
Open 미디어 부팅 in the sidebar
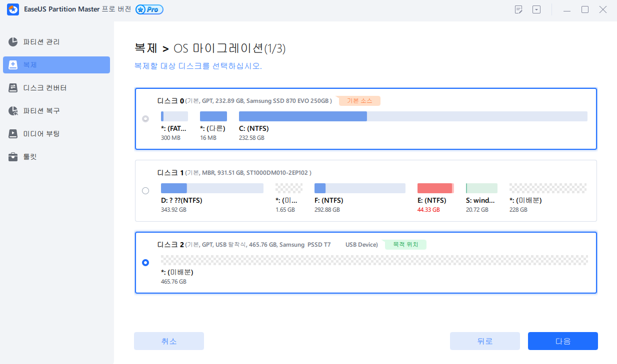[56, 134]
